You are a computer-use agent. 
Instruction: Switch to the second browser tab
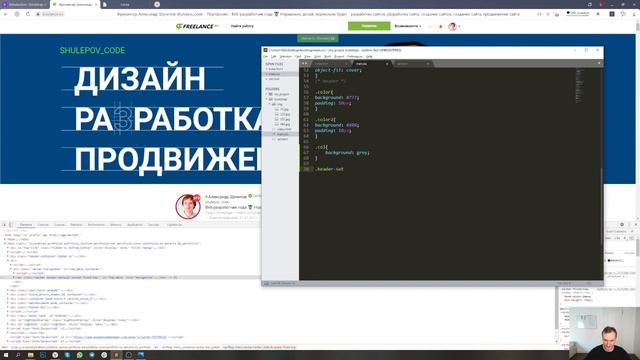tap(76, 4)
